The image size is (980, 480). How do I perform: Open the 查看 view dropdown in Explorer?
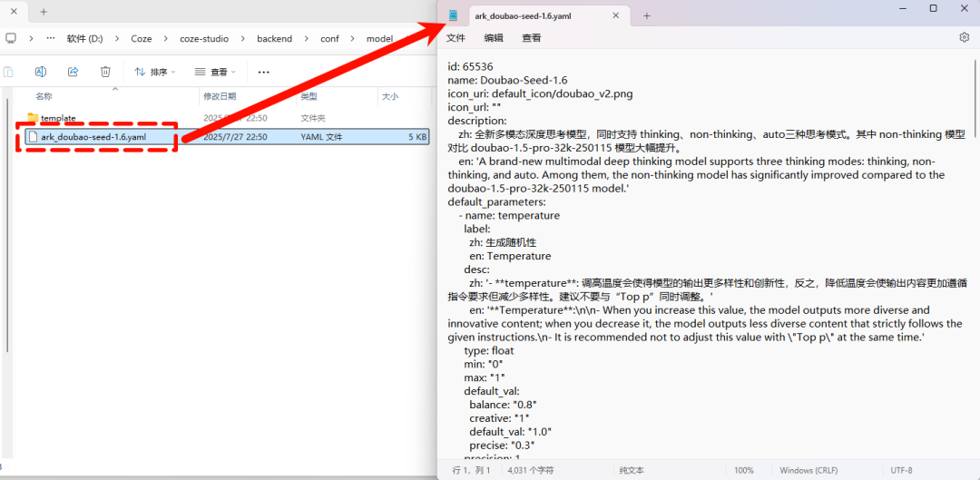pyautogui.click(x=215, y=72)
